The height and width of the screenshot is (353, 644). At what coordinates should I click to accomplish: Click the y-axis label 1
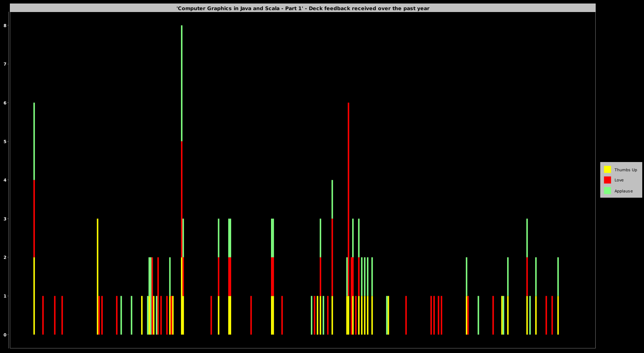point(5,296)
